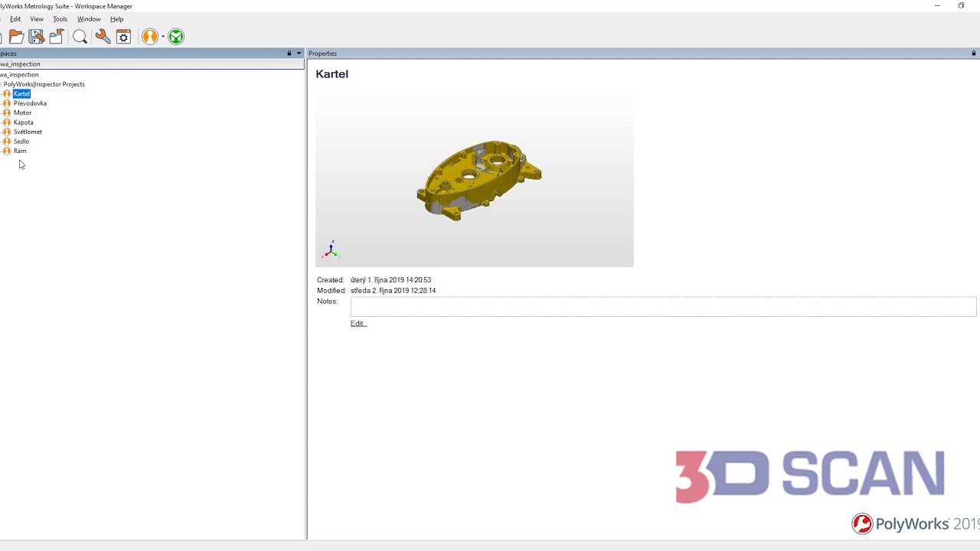Viewport: 980px width, 551px height.
Task: Open the search magnifier tool
Action: click(x=80, y=36)
